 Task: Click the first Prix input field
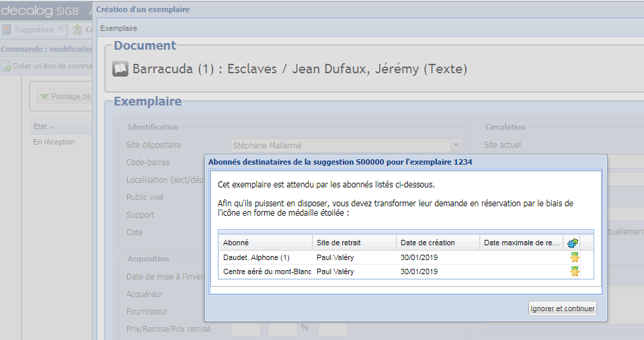click(245, 329)
